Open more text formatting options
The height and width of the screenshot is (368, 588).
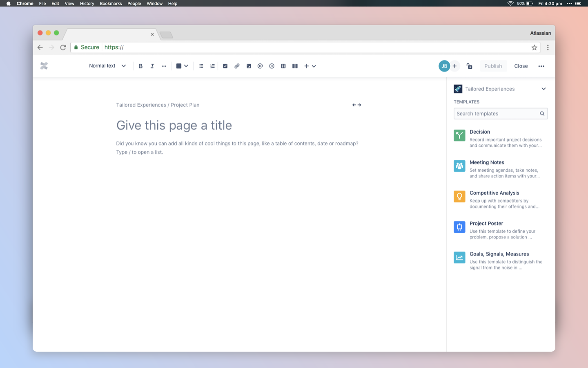click(164, 66)
